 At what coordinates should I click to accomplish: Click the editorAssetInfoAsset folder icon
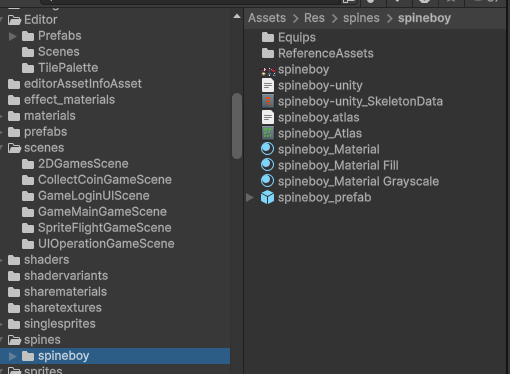[14, 84]
